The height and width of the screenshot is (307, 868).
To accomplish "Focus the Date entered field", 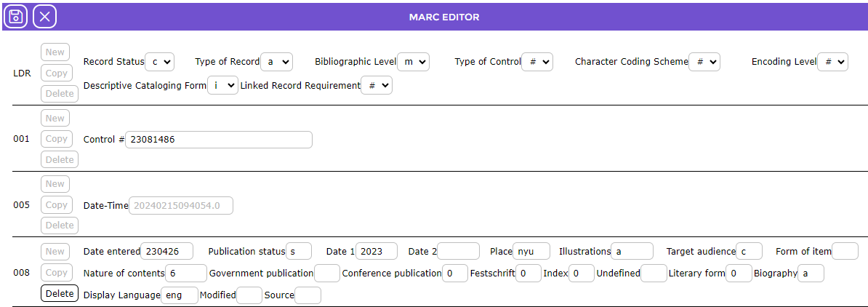I will tap(167, 251).
